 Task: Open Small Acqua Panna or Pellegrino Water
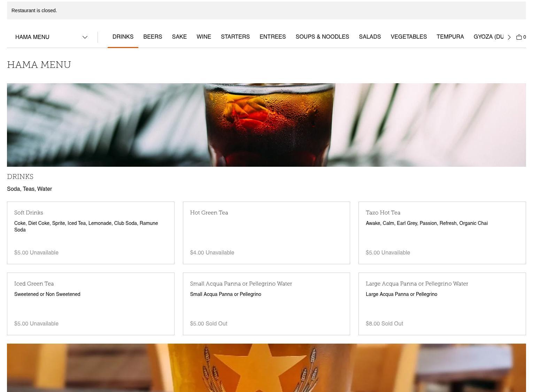point(266,304)
